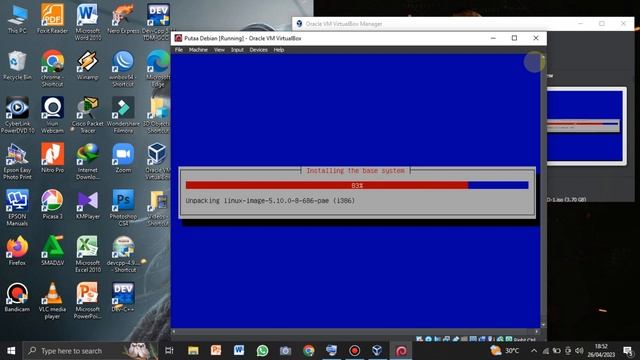Launch Picasa 3 from desktop
The image size is (640, 360).
[x=52, y=205]
